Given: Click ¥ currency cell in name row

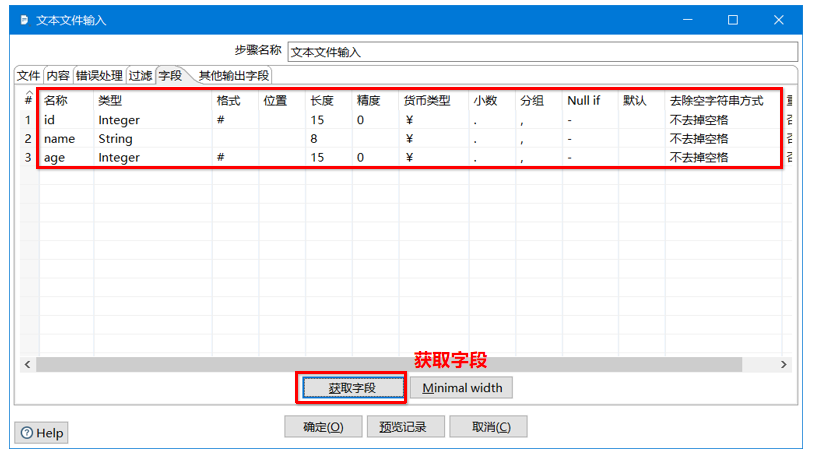Looking at the screenshot, I should [x=434, y=139].
